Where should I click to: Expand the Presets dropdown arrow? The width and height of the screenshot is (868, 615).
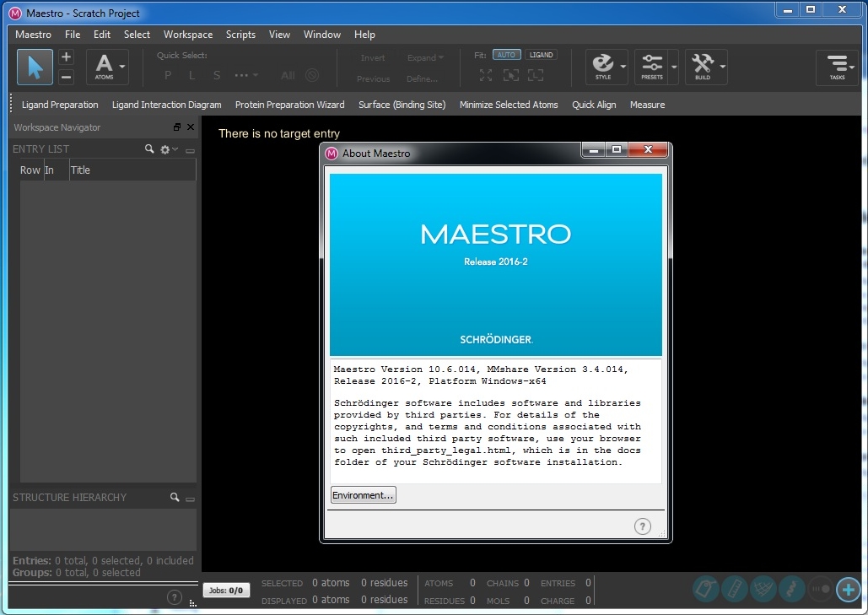(x=674, y=67)
